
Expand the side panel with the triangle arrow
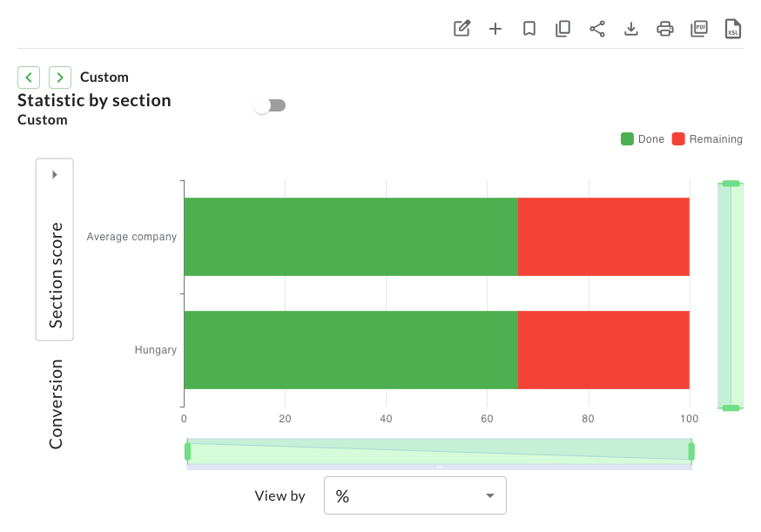pos(55,174)
